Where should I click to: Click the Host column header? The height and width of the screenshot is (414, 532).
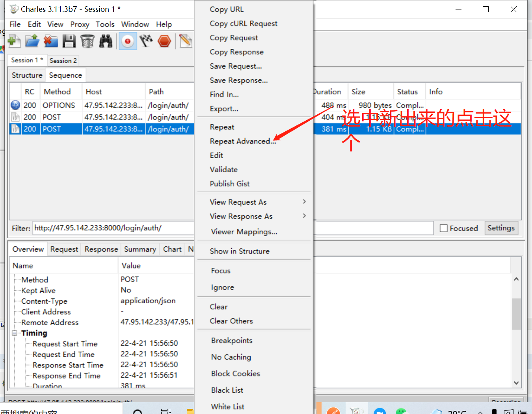pos(113,91)
